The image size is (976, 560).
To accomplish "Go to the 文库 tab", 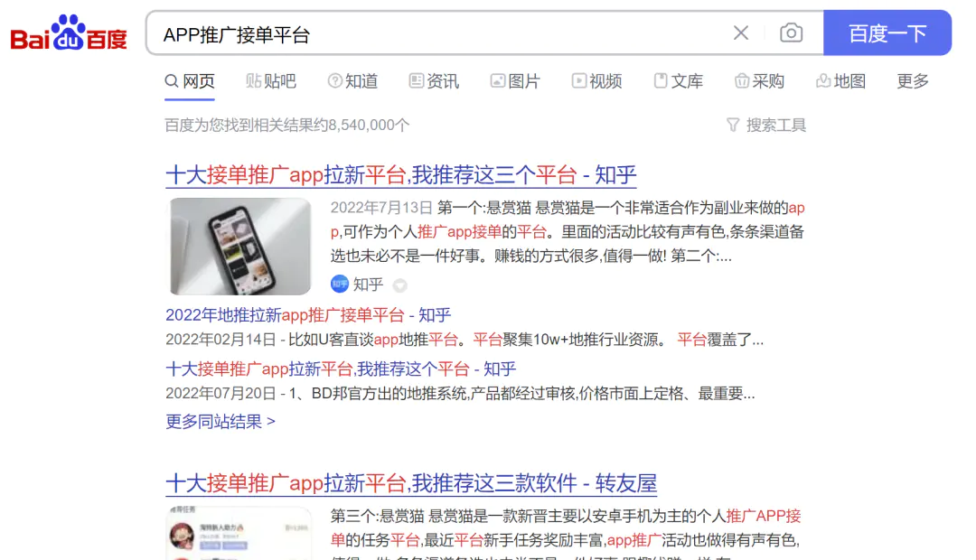I will [679, 81].
